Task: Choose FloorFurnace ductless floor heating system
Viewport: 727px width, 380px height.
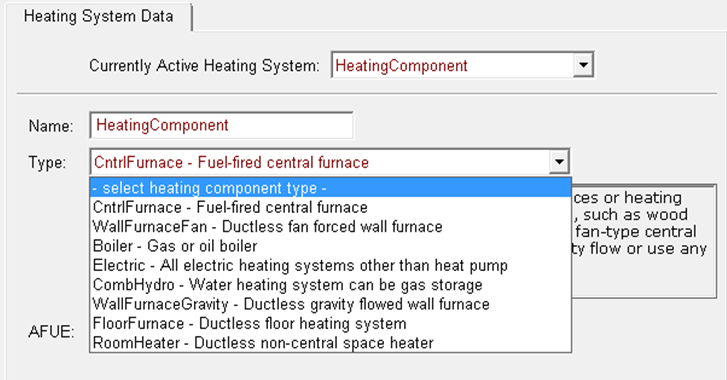Action: 330,323
